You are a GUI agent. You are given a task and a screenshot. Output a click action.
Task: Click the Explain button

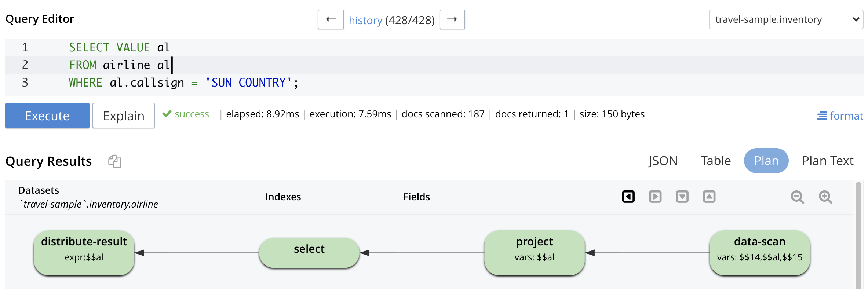[x=124, y=116]
